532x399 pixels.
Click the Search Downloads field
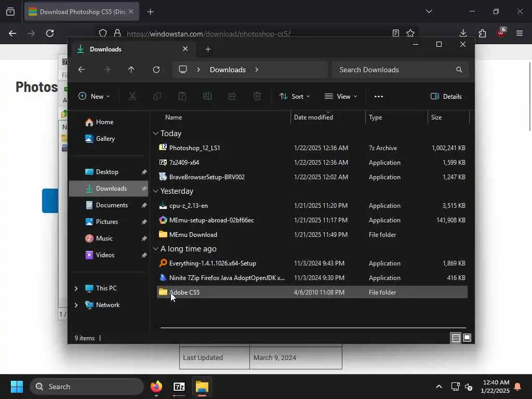400,70
